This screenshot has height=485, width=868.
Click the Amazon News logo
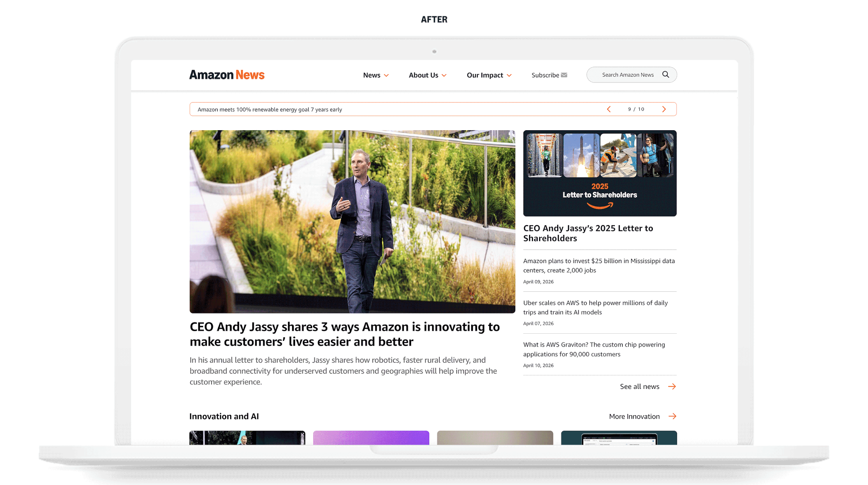227,75
